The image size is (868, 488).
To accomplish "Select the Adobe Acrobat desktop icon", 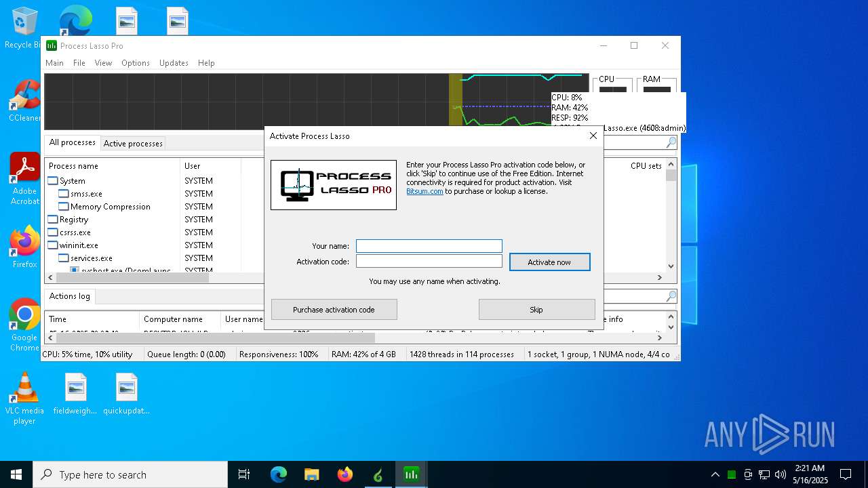I will pos(24,179).
